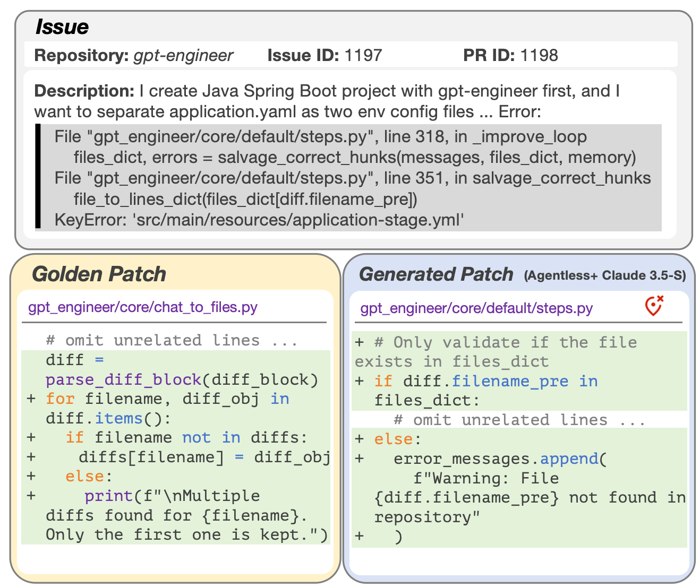Click the Repository: gpt-engineer label
Viewport: 700px width, 588px height.
pos(134,55)
